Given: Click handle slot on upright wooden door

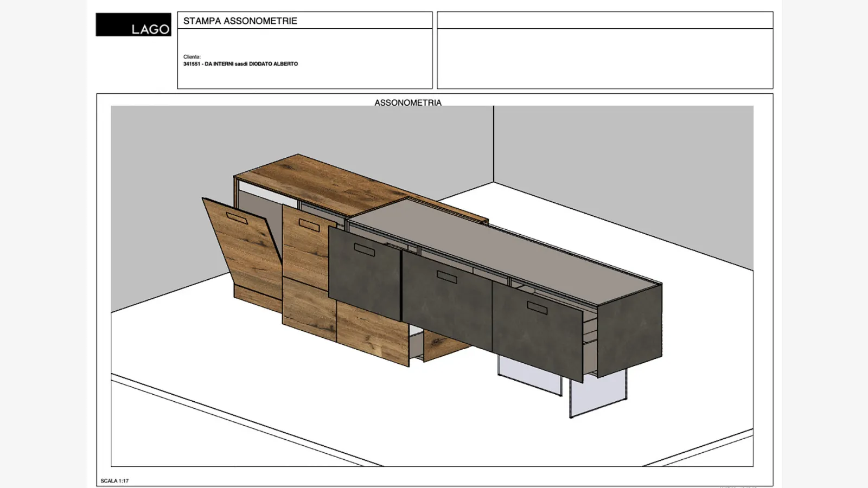Looking at the screenshot, I should click(x=309, y=224).
